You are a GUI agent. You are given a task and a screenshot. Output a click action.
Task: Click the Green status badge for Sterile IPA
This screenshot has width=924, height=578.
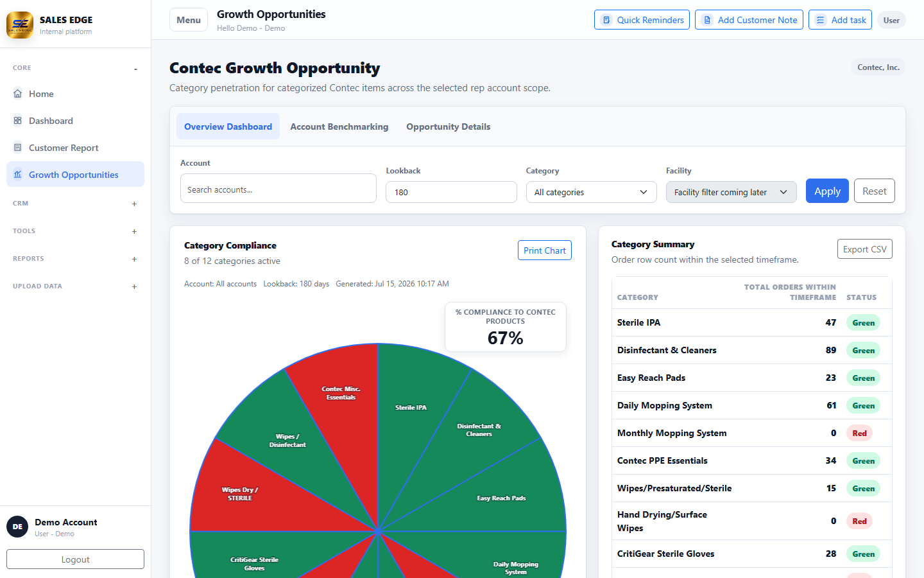point(863,322)
